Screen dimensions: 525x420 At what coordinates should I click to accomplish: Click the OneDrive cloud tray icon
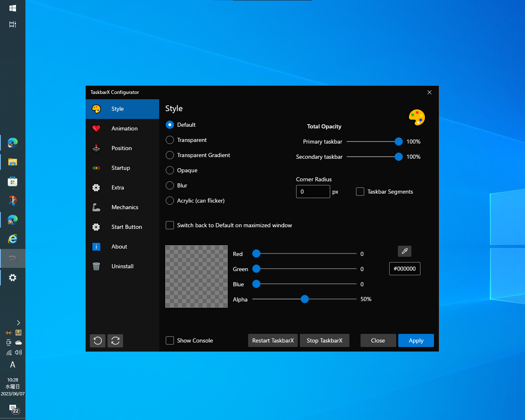tap(18, 342)
